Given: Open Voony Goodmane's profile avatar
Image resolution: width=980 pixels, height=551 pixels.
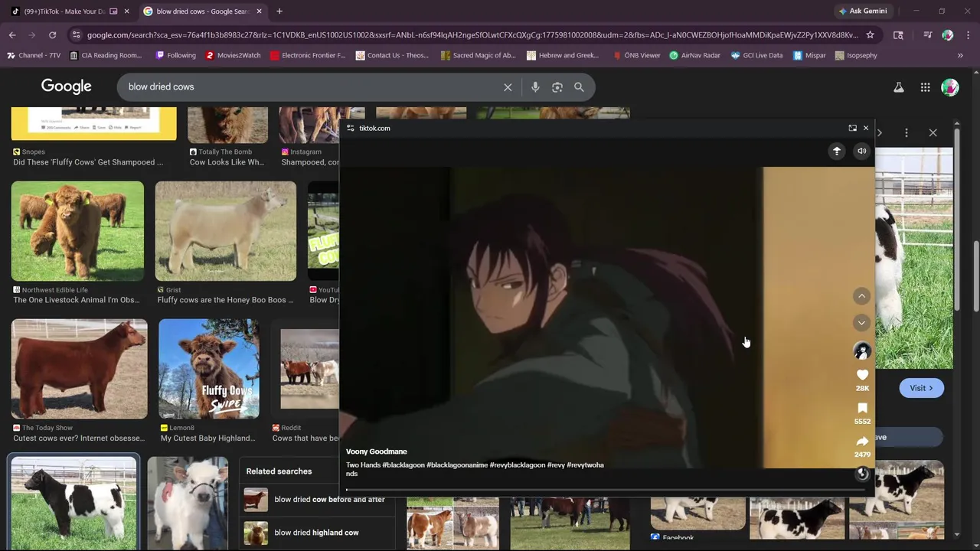Looking at the screenshot, I should click(862, 350).
